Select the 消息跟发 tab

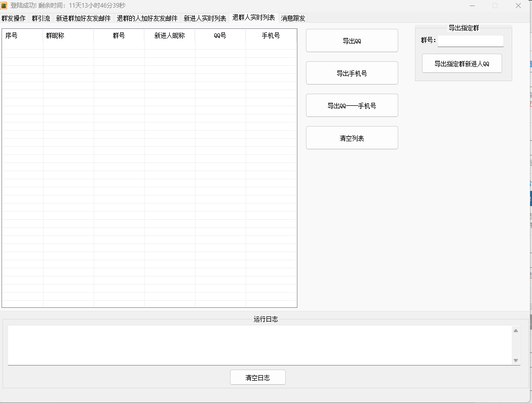(291, 18)
